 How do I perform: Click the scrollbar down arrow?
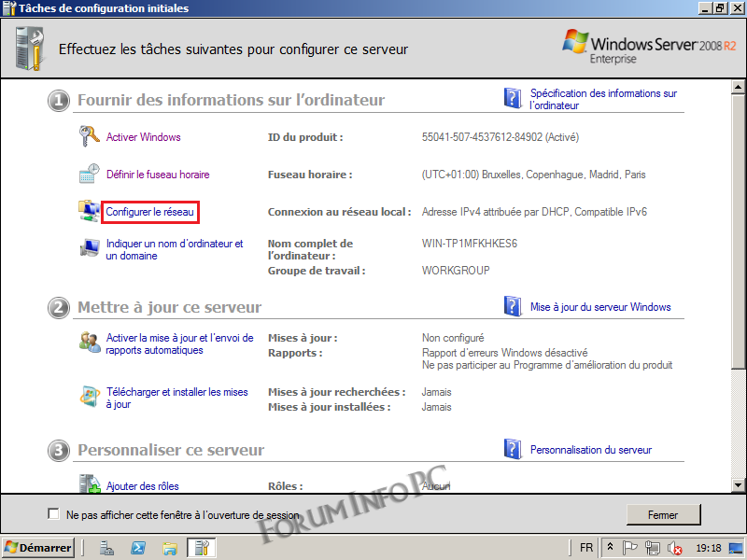point(739,485)
